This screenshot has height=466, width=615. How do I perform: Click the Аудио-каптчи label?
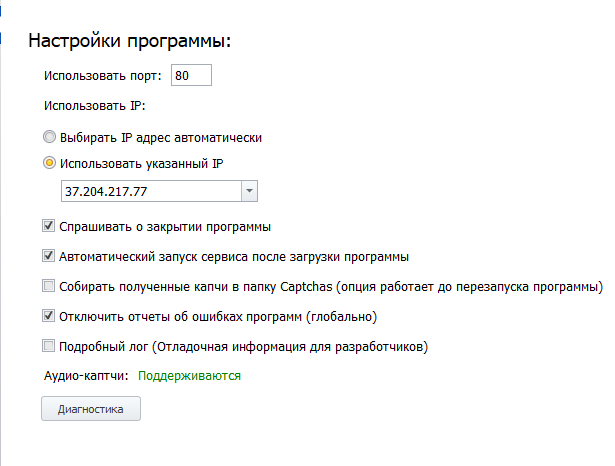(x=86, y=376)
